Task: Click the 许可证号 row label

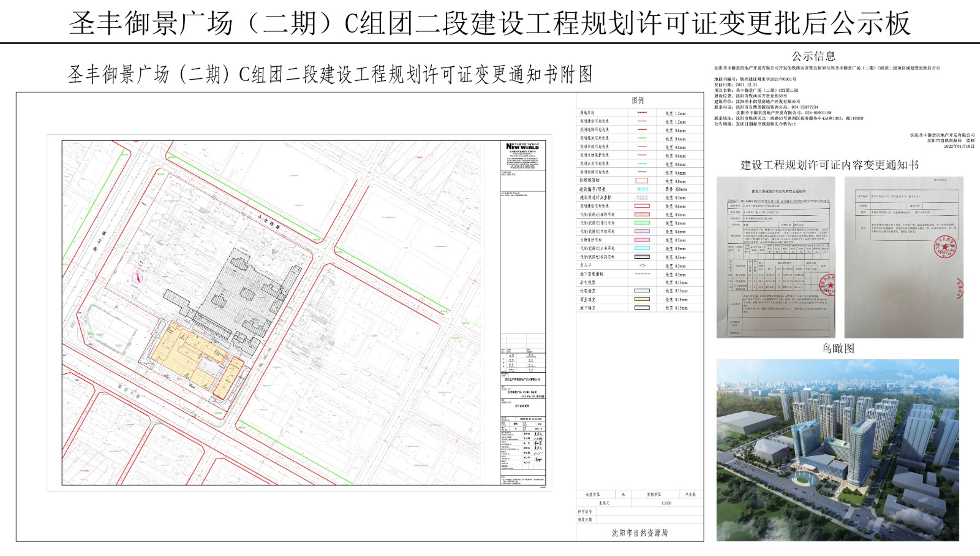Action: point(585,511)
